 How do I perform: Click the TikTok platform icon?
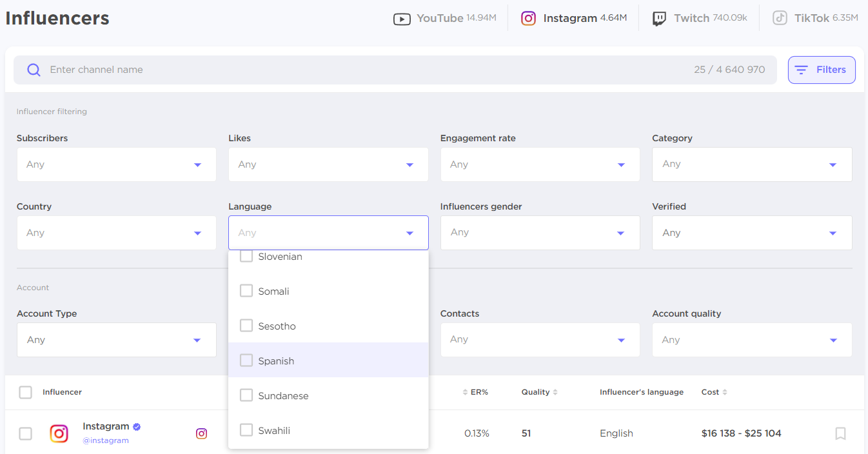[780, 19]
